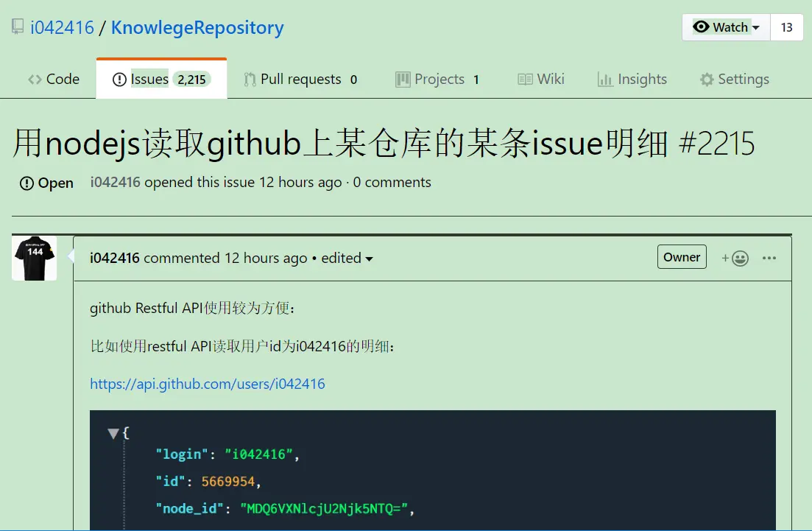This screenshot has height=531, width=812.
Task: Collapse the JSON object with the triangle
Action: (x=113, y=433)
